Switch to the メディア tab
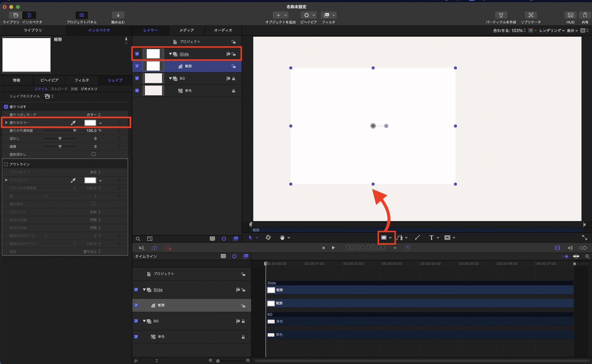592x364 pixels. pyautogui.click(x=186, y=30)
